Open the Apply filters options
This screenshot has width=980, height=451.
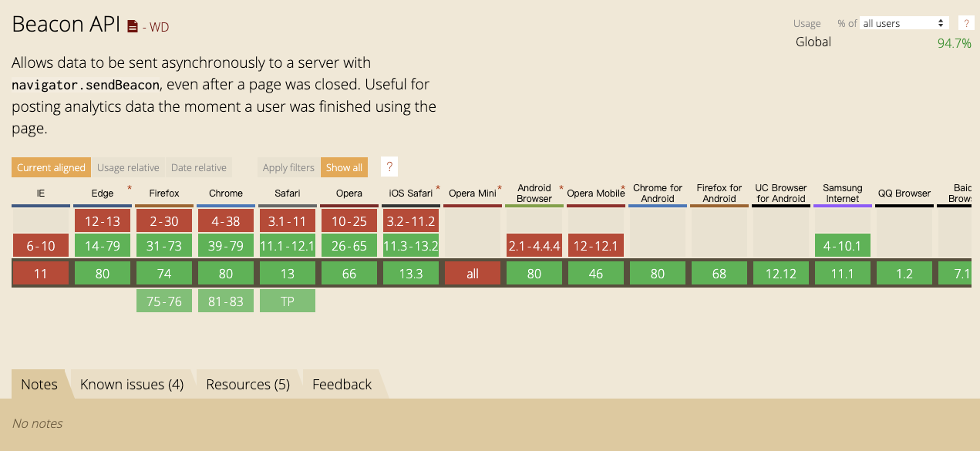288,167
